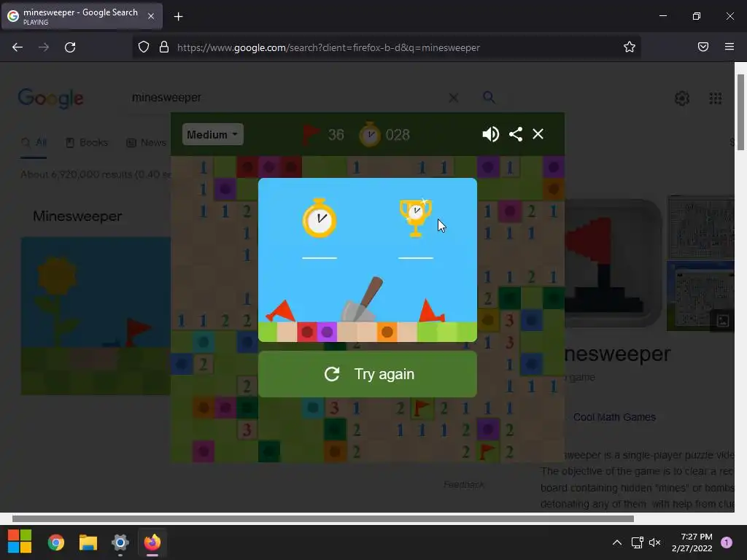747x560 pixels.
Task: Save page to Pocket
Action: (703, 47)
